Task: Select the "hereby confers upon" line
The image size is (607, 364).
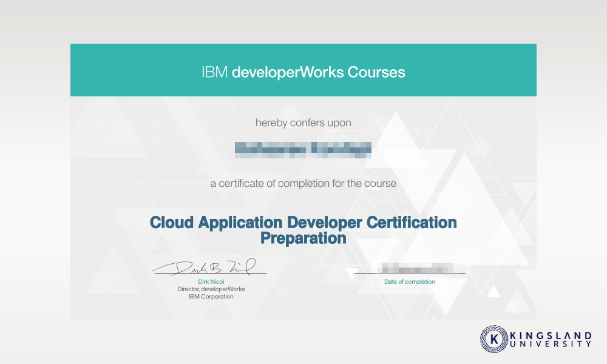Action: click(303, 123)
